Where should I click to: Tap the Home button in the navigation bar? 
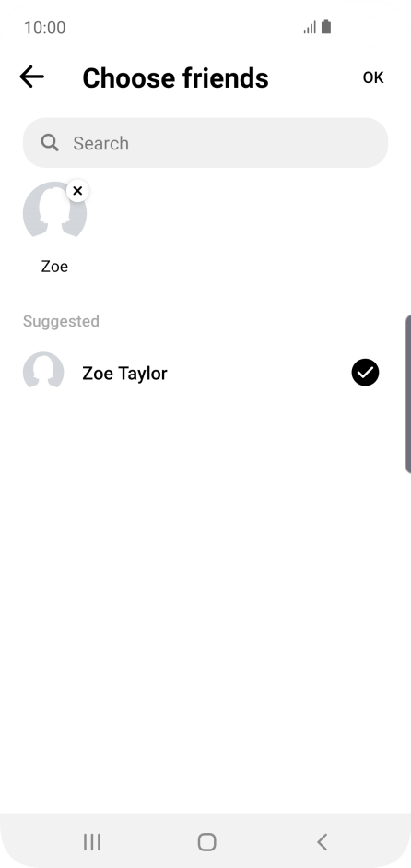tap(207, 842)
